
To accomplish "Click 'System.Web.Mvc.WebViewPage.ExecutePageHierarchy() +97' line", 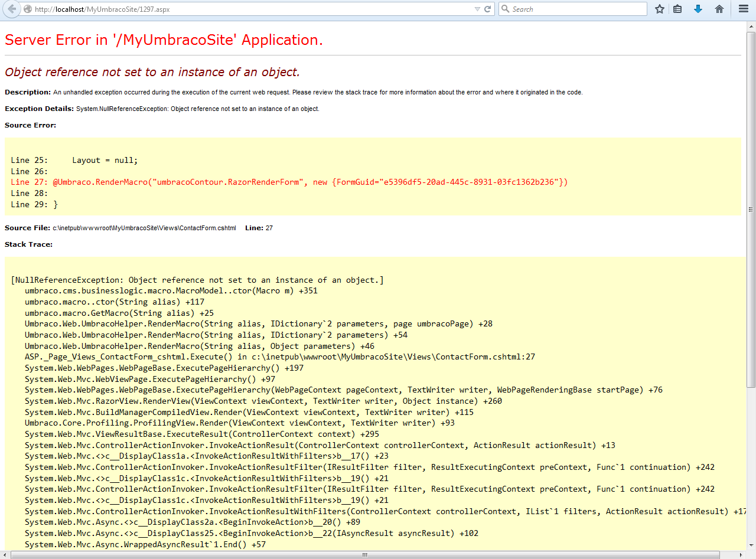I will [x=150, y=379].
